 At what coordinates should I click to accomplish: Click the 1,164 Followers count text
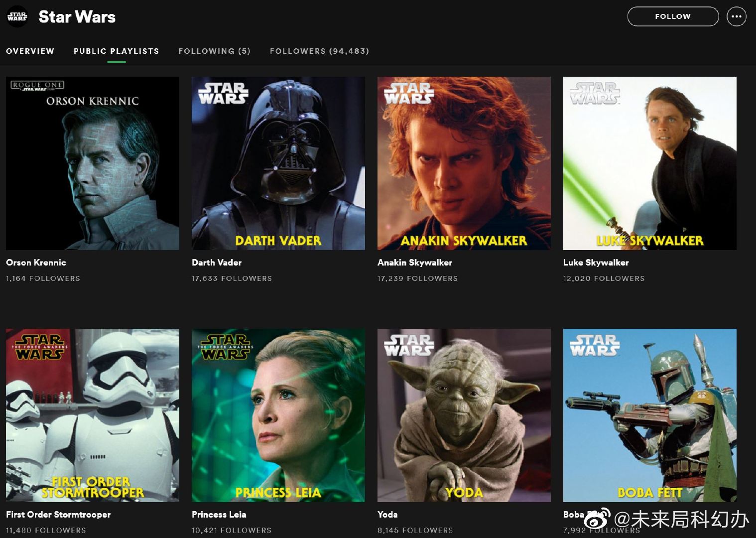(x=43, y=278)
